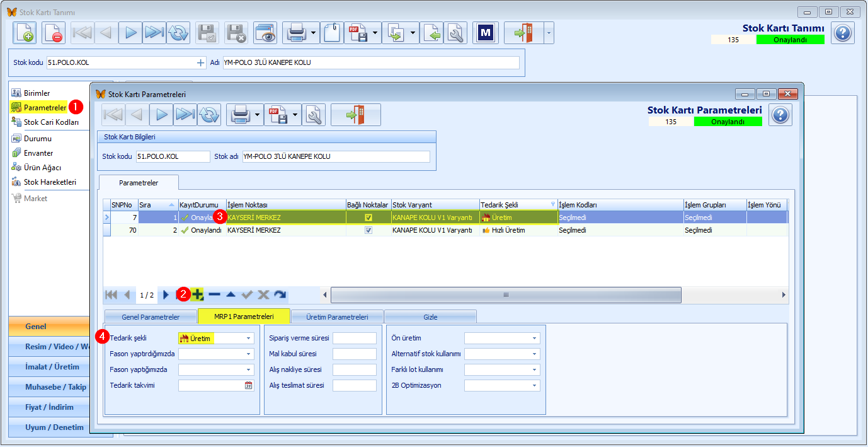Image resolution: width=868 pixels, height=447 pixels.
Task: Open preview eye icon in Stok Kartı Tanımı toolbar
Action: (265, 33)
